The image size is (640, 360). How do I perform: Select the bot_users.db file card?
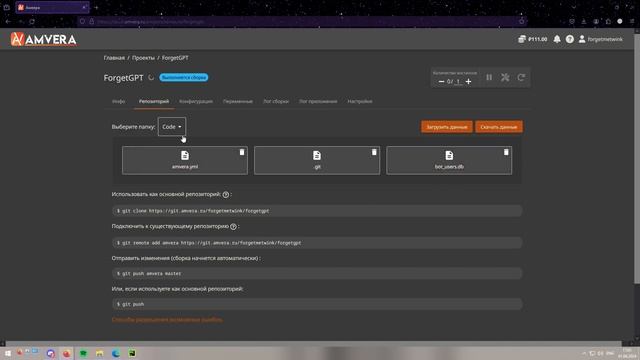pos(449,160)
